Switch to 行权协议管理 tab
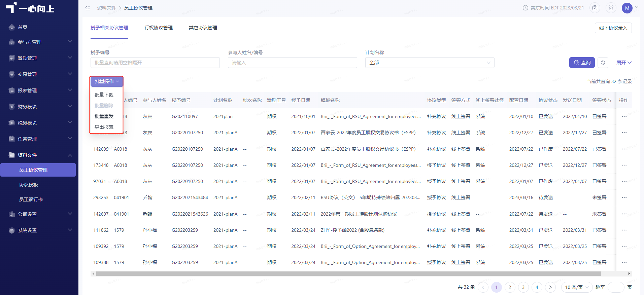 pyautogui.click(x=159, y=28)
